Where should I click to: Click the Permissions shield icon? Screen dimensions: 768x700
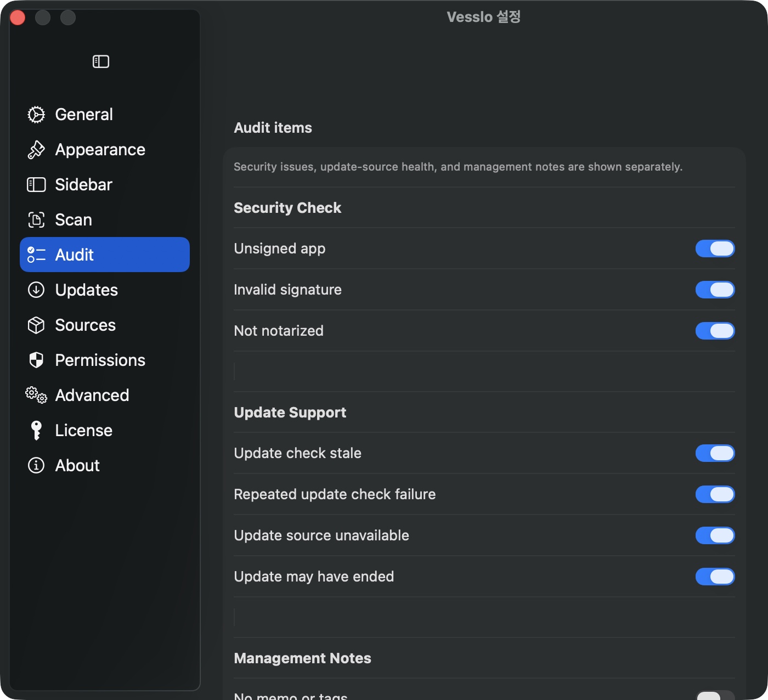pyautogui.click(x=36, y=360)
